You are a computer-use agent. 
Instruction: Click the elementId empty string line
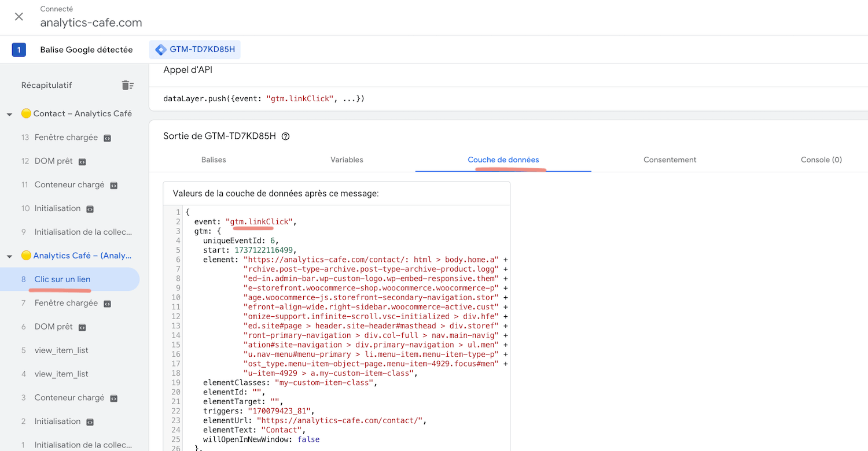click(x=234, y=392)
